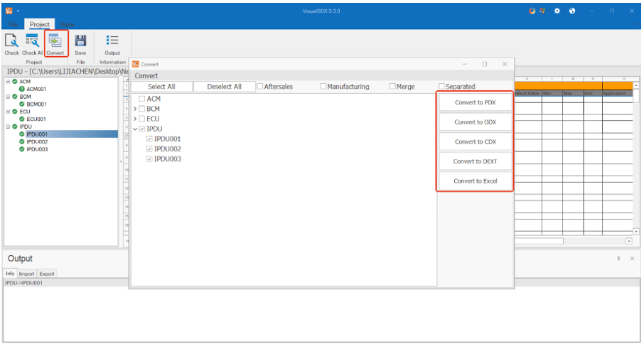Screen dimensions: 644x344
Task: Select IPDU003 in the project tree
Action: pyautogui.click(x=37, y=149)
